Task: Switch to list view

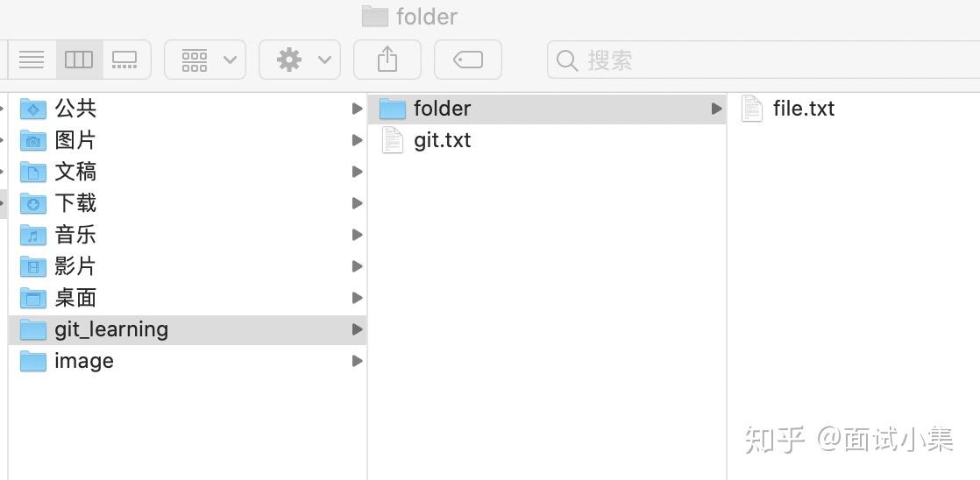Action: pyautogui.click(x=32, y=60)
